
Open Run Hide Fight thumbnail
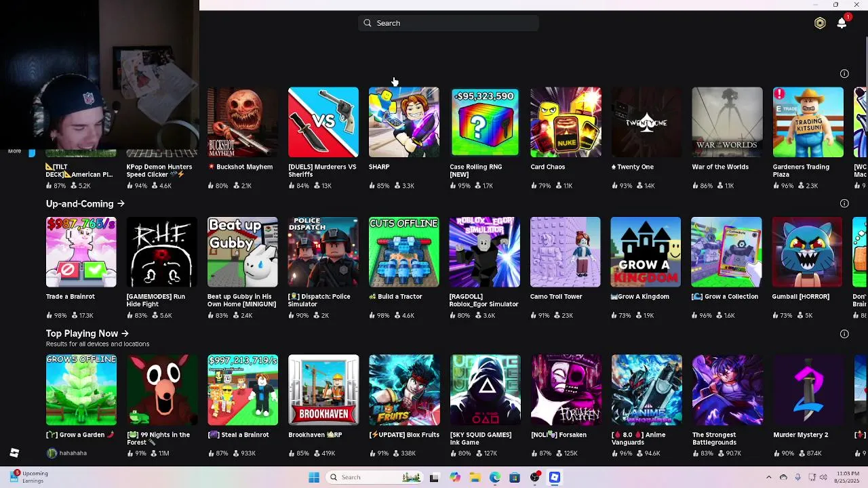[x=161, y=252]
